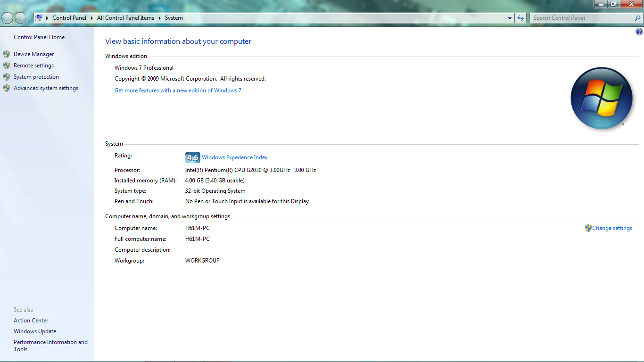644x362 pixels.
Task: Click the Back navigation arrow
Action: click(x=7, y=18)
